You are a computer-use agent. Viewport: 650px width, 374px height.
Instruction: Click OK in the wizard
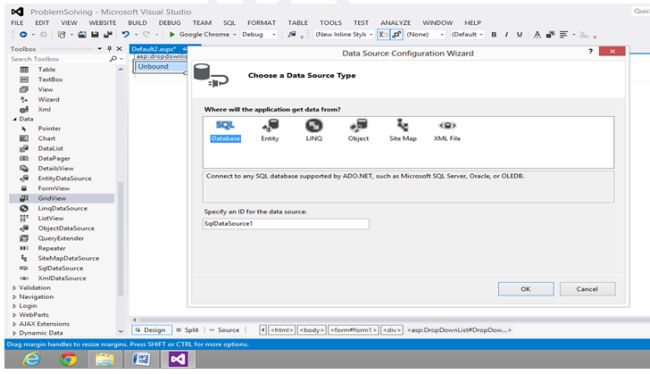point(526,289)
